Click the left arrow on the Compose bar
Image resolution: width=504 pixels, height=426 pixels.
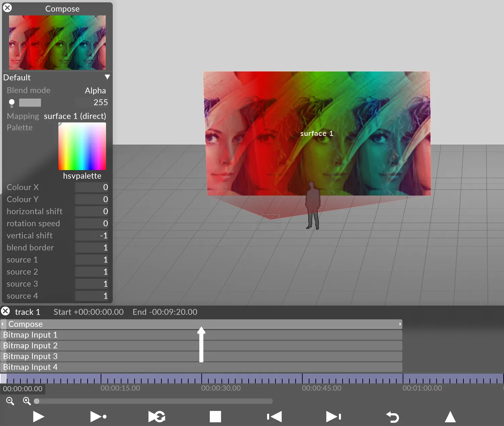(x=3, y=324)
